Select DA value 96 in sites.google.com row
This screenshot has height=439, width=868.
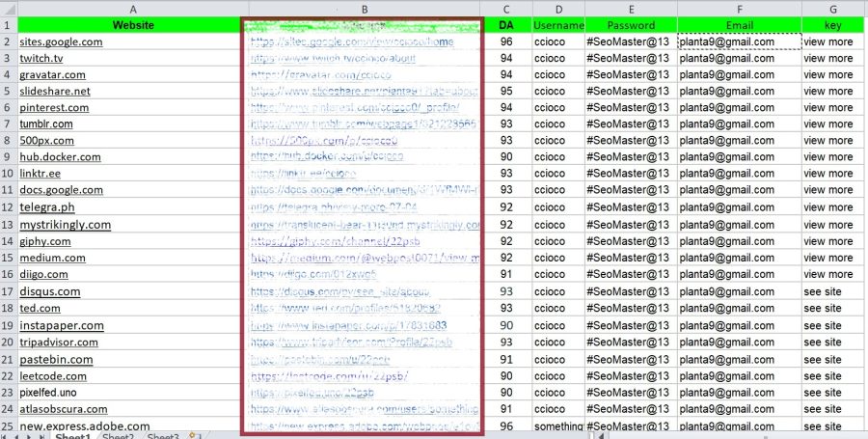pos(506,41)
